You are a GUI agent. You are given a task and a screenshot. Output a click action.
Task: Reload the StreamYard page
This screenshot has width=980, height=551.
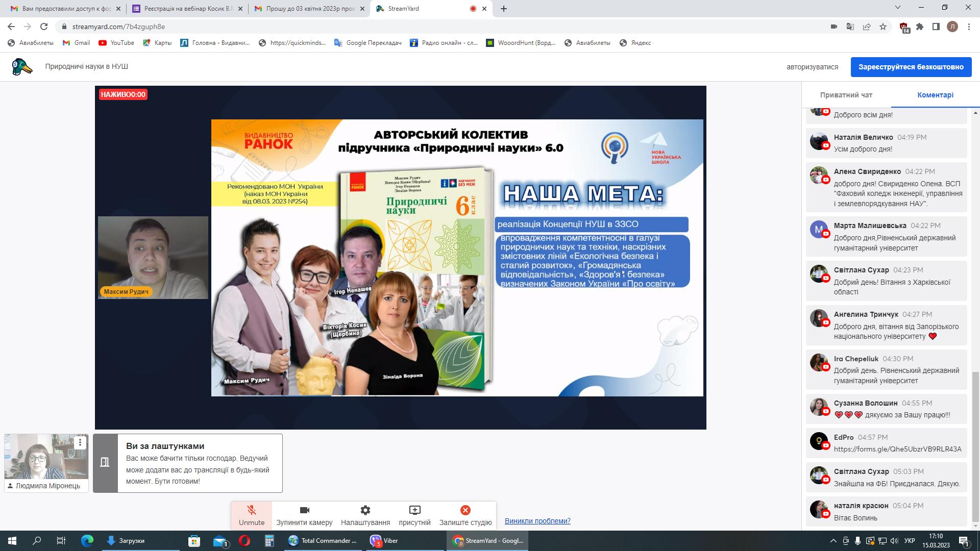[x=44, y=27]
